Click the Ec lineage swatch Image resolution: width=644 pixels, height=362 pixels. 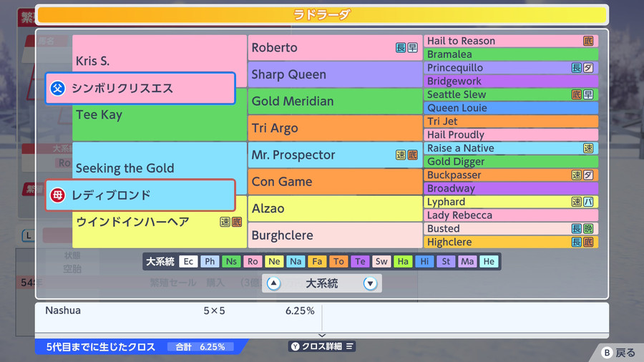pyautogui.click(x=188, y=261)
